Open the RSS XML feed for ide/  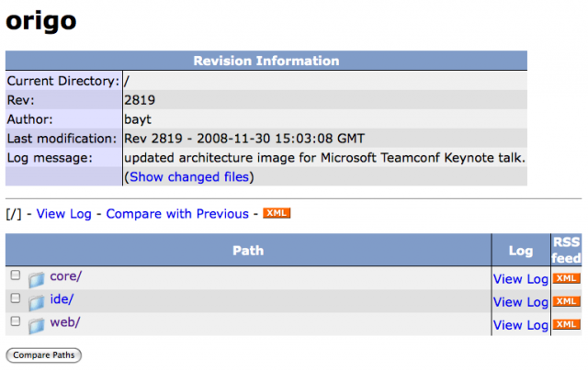coord(567,301)
